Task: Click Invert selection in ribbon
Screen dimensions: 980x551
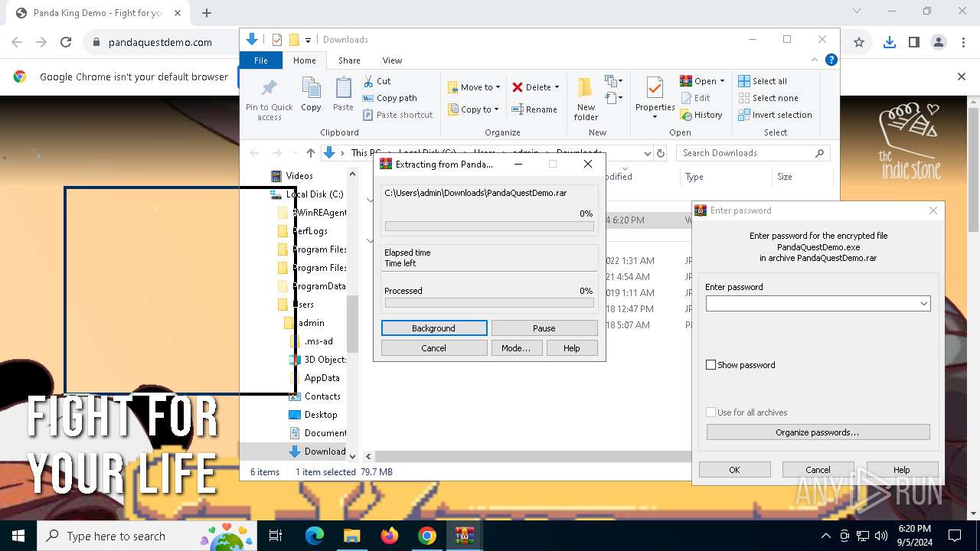Action: tap(775, 115)
